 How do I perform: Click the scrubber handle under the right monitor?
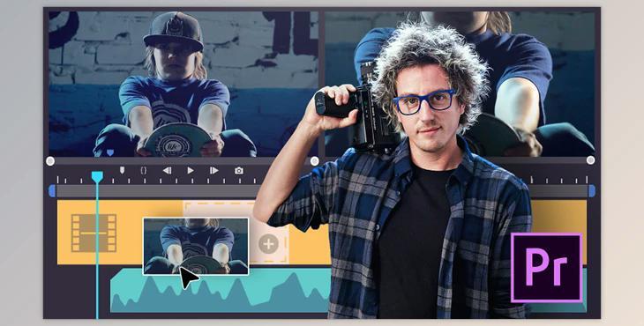[x=590, y=160]
